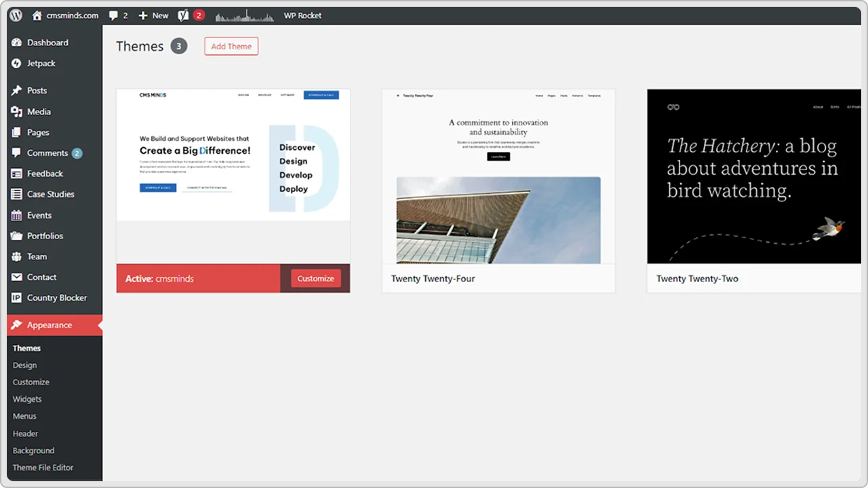Click the Comments speech bubble sidebar icon

(17, 153)
